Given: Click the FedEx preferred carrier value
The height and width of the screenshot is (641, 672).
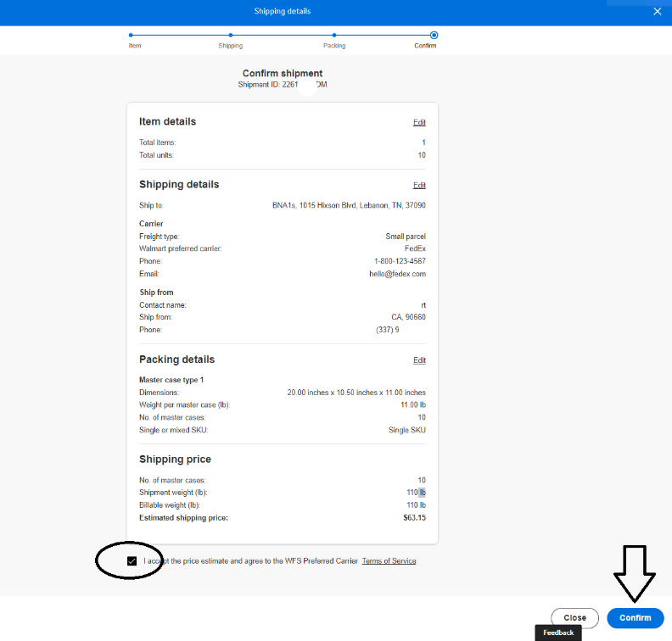Looking at the screenshot, I should [415, 248].
